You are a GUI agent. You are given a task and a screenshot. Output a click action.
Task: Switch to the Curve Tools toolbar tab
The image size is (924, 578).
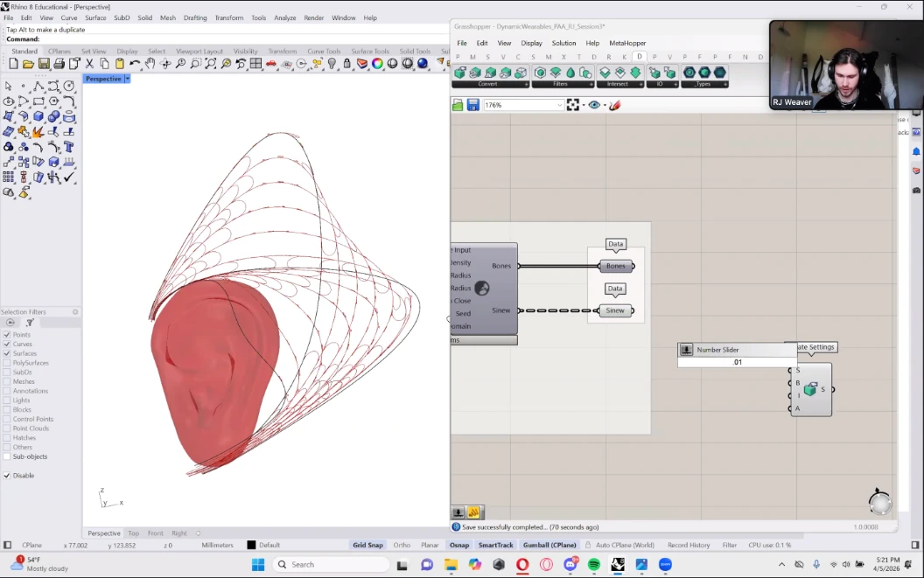click(323, 52)
